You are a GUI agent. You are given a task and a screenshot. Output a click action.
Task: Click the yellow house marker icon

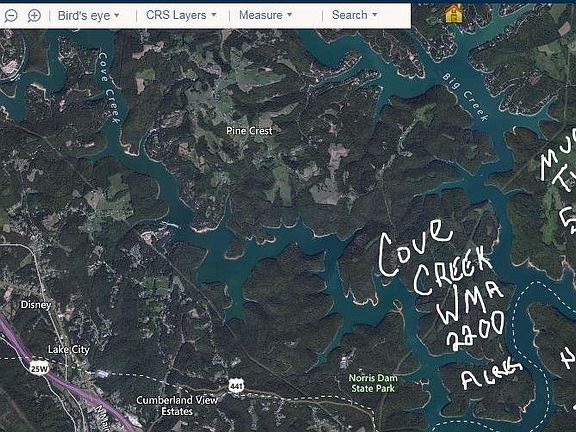tap(454, 14)
